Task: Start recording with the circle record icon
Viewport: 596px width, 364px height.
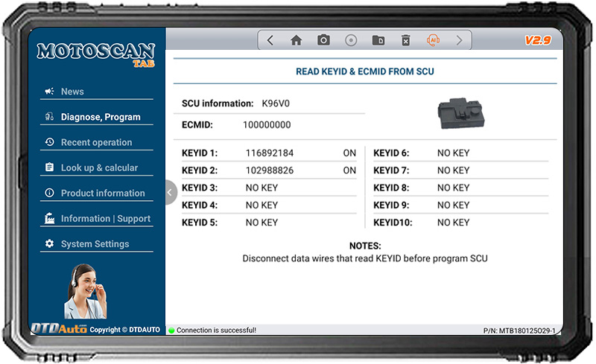Action: 351,40
